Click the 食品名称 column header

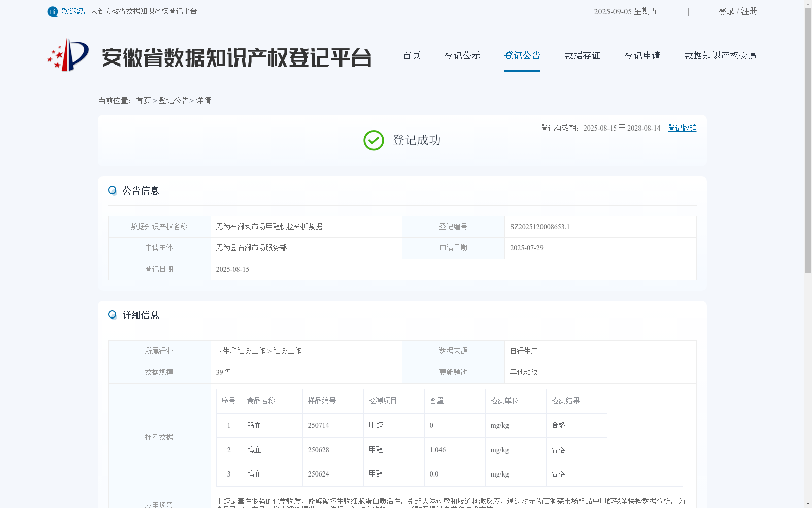point(261,401)
